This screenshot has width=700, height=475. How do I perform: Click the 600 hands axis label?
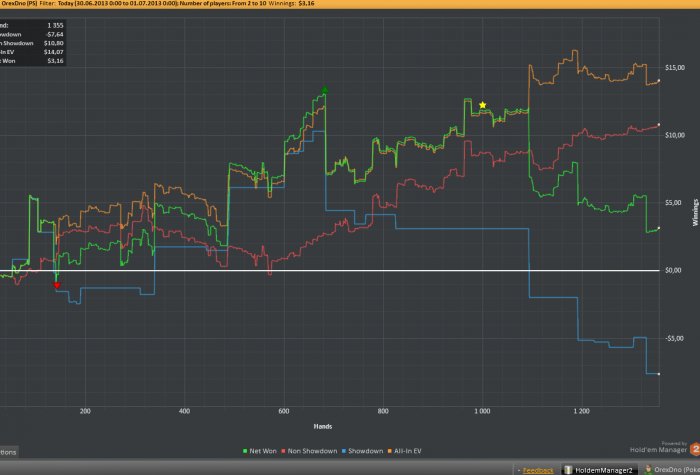(283, 411)
